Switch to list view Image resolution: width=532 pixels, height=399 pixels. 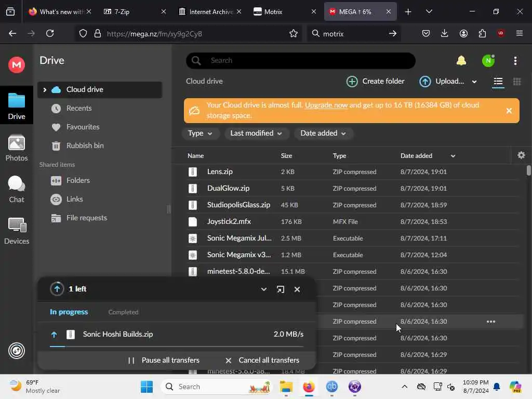point(498,82)
